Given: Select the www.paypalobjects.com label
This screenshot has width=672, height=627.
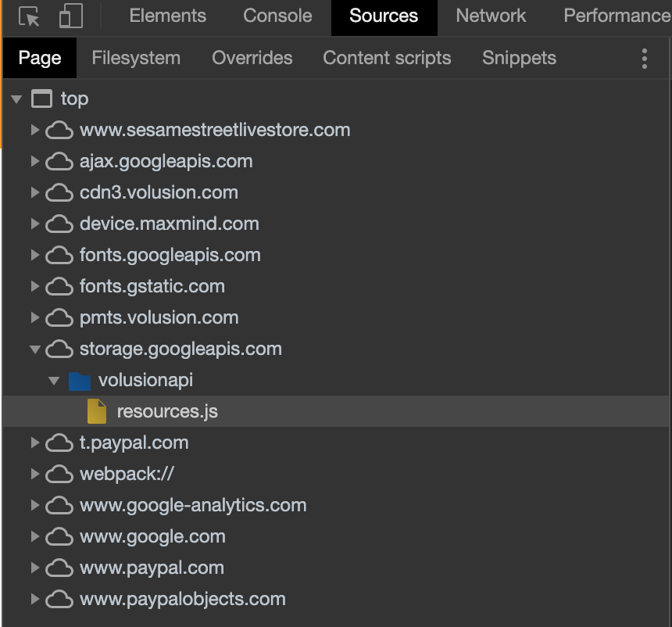Looking at the screenshot, I should 183,600.
